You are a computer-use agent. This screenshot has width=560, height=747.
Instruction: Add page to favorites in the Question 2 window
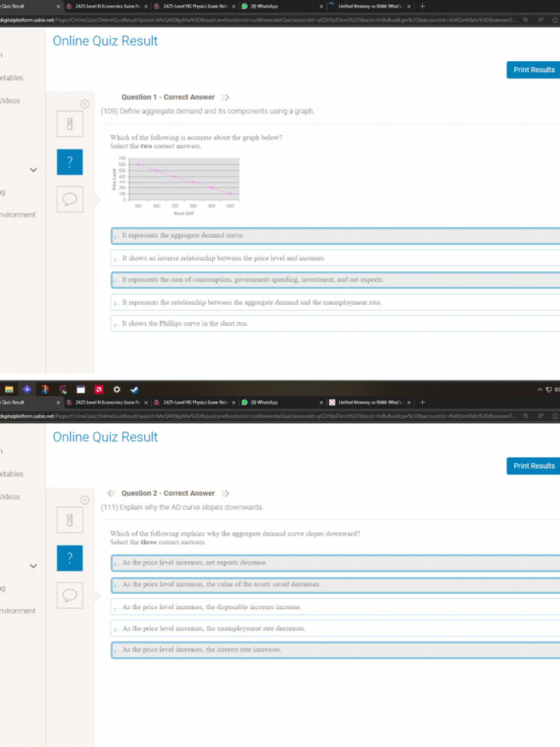click(555, 416)
